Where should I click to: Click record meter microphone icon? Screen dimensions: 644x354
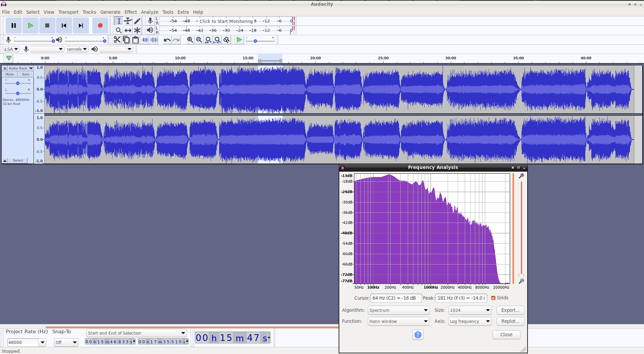coord(150,21)
